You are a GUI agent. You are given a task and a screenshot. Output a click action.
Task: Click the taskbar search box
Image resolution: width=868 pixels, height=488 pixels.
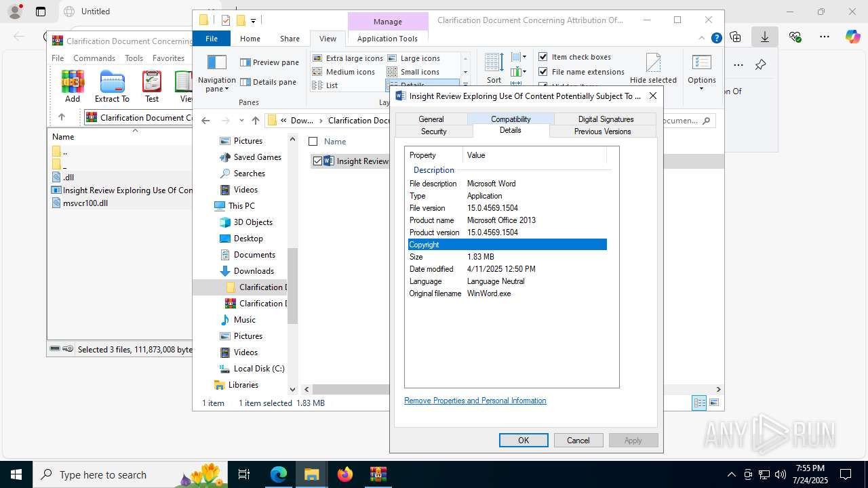pyautogui.click(x=130, y=474)
